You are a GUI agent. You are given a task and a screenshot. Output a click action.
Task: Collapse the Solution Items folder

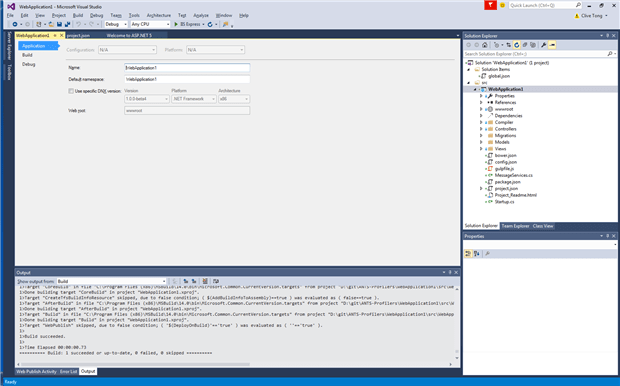(x=469, y=69)
